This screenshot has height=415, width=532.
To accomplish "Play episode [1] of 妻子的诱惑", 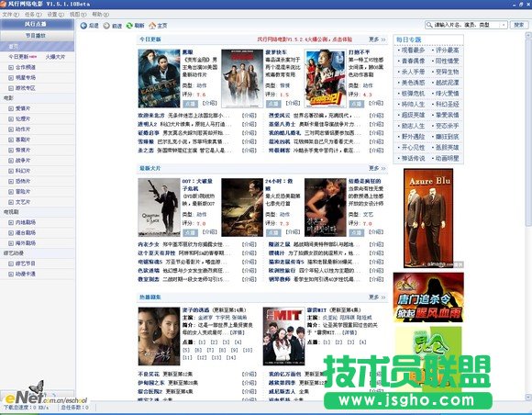I will pos(202,342).
